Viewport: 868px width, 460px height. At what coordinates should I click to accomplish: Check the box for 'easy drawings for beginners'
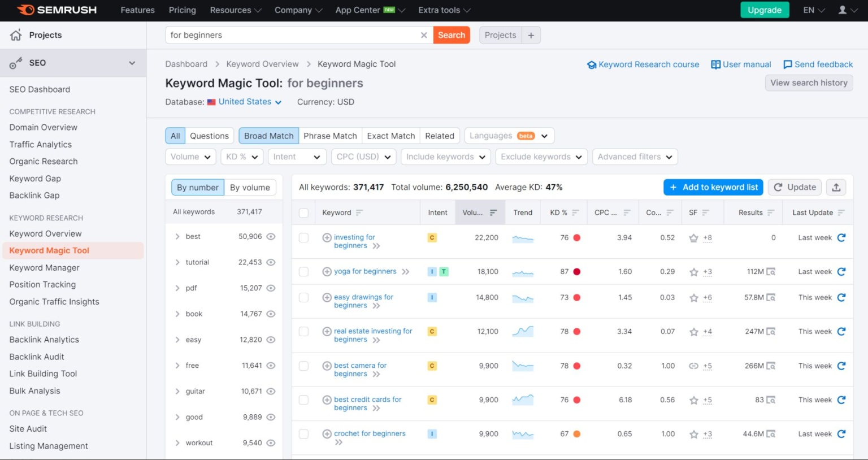(304, 298)
